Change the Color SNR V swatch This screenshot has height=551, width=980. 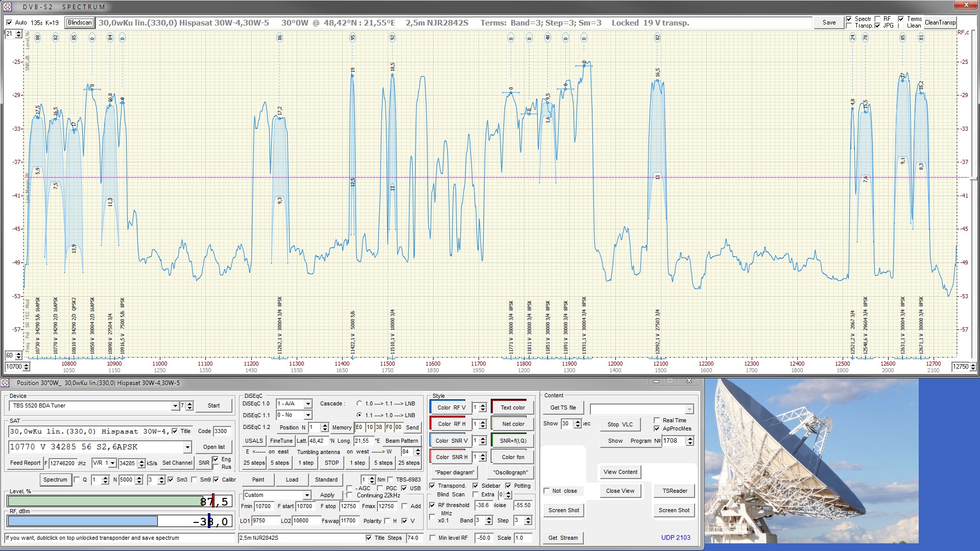click(451, 441)
